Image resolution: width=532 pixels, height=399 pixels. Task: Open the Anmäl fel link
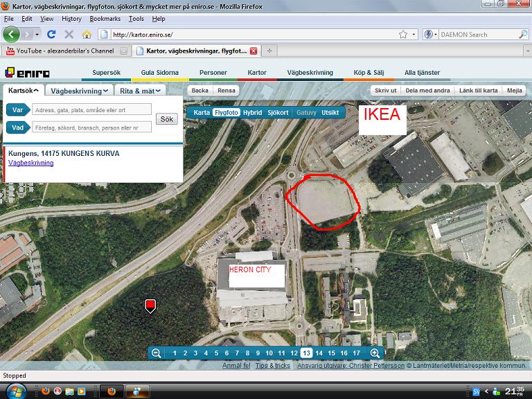coord(236,366)
